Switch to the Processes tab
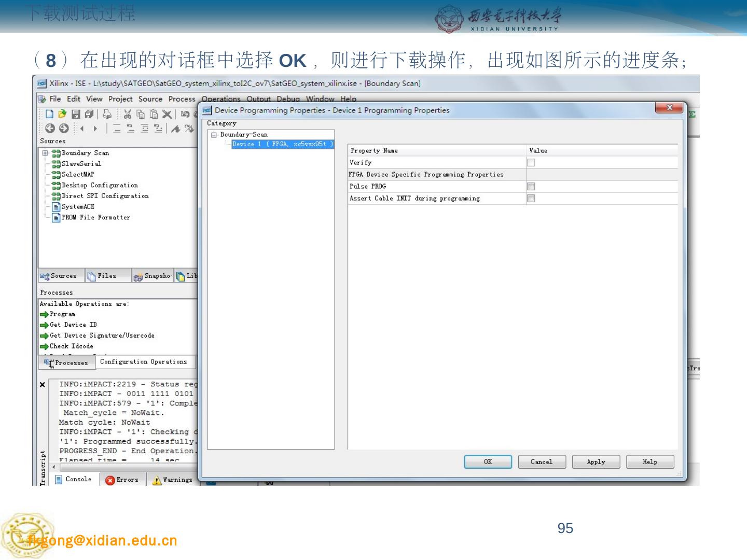 [x=66, y=363]
